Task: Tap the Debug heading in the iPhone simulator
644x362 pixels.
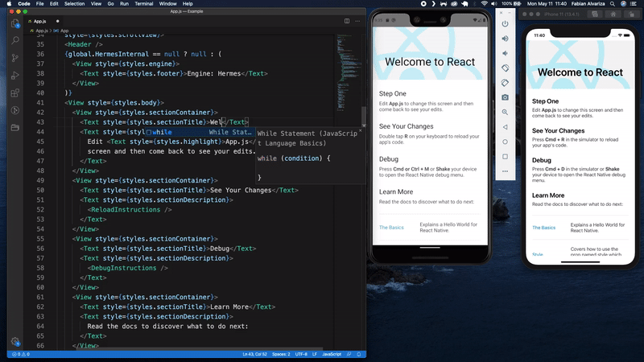Action: pos(541,160)
